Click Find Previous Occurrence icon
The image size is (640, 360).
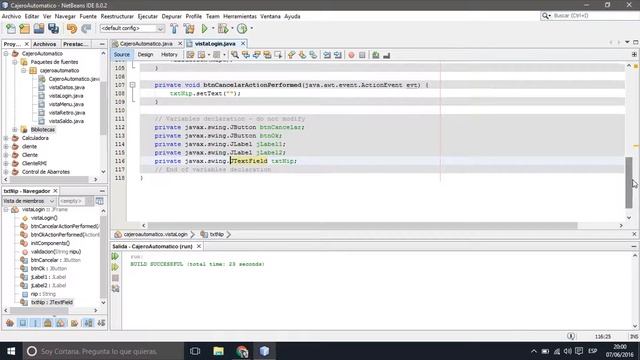click(246, 55)
